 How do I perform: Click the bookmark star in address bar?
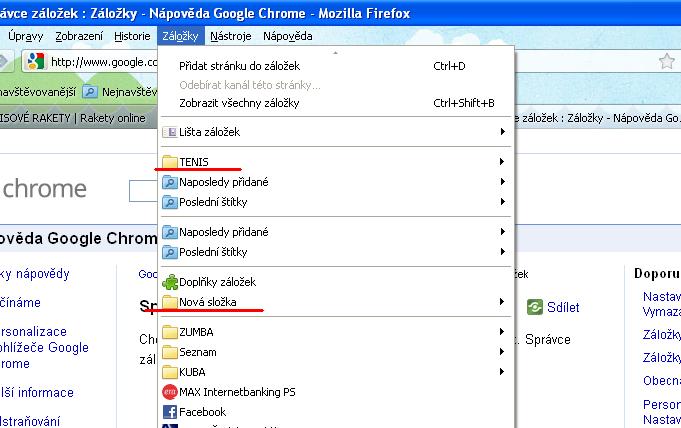pyautogui.click(x=666, y=62)
